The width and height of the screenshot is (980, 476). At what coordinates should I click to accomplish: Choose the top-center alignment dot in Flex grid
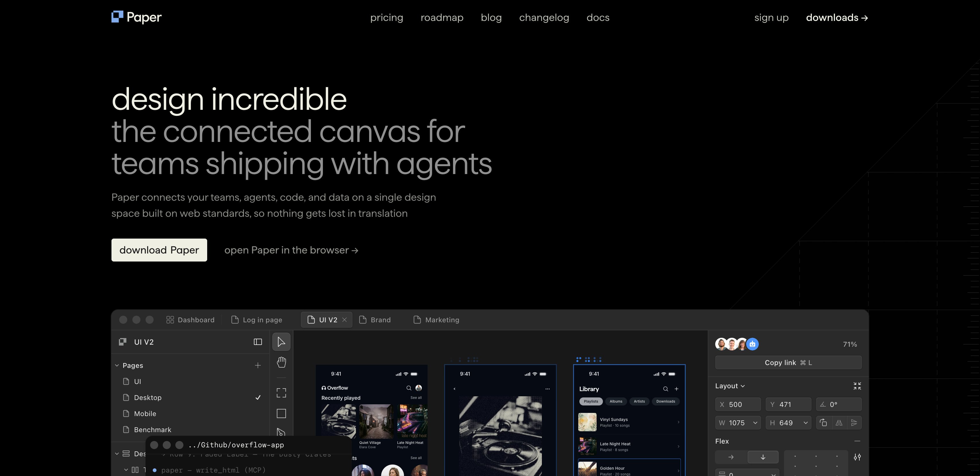(816, 456)
